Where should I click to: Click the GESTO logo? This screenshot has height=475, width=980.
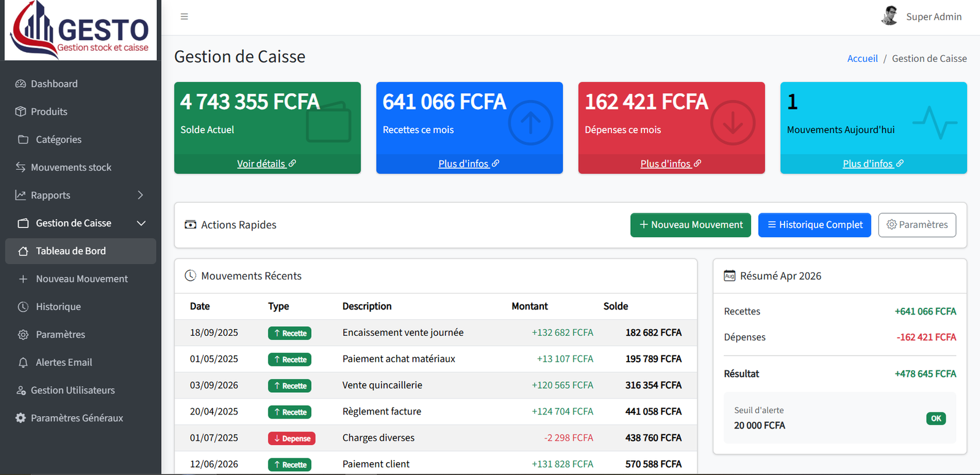pos(81,30)
